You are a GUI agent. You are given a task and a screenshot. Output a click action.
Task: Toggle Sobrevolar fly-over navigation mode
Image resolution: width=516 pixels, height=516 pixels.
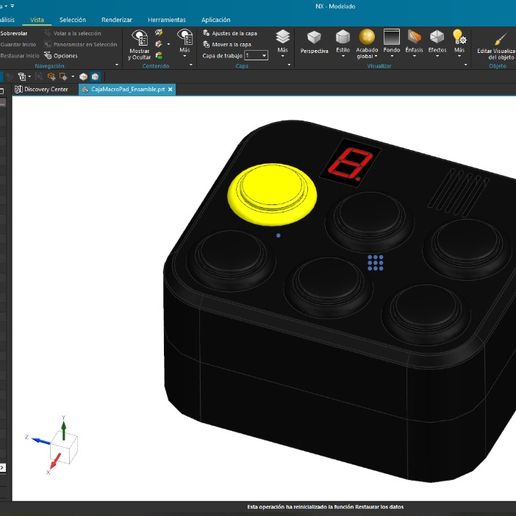coord(14,33)
